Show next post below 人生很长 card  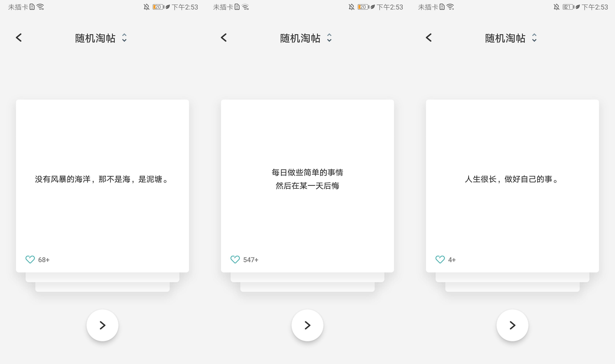pyautogui.click(x=512, y=325)
